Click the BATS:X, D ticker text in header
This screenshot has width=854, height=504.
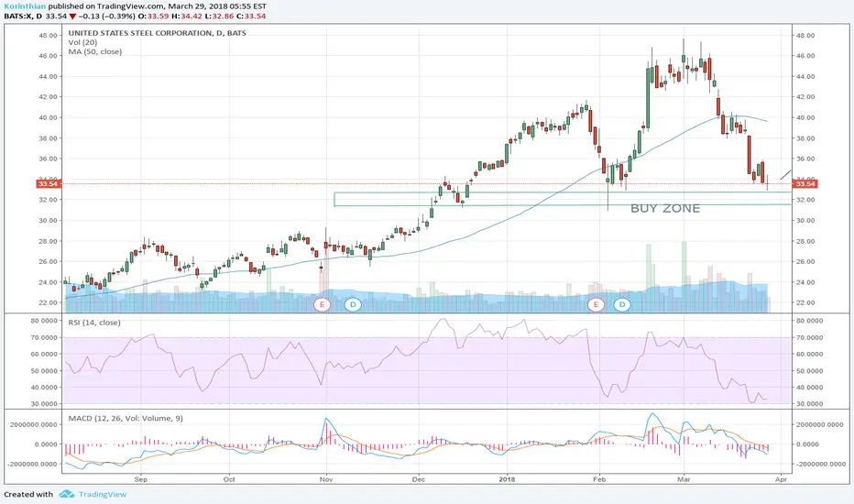(x=23, y=16)
